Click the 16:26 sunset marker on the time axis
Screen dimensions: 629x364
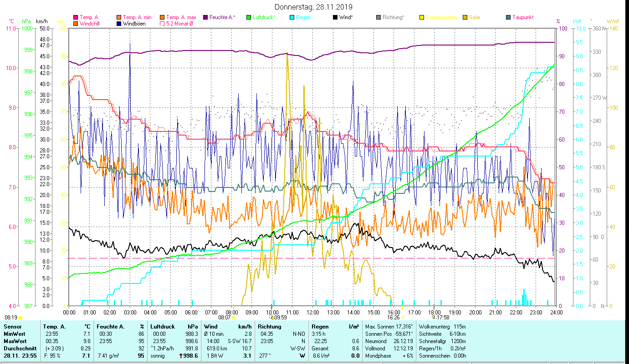[x=394, y=318]
